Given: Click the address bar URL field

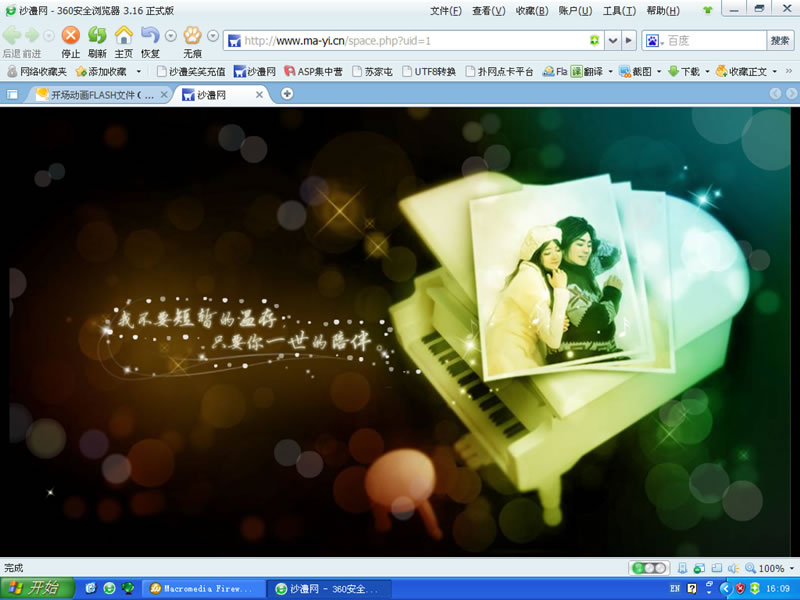Looking at the screenshot, I should point(413,41).
